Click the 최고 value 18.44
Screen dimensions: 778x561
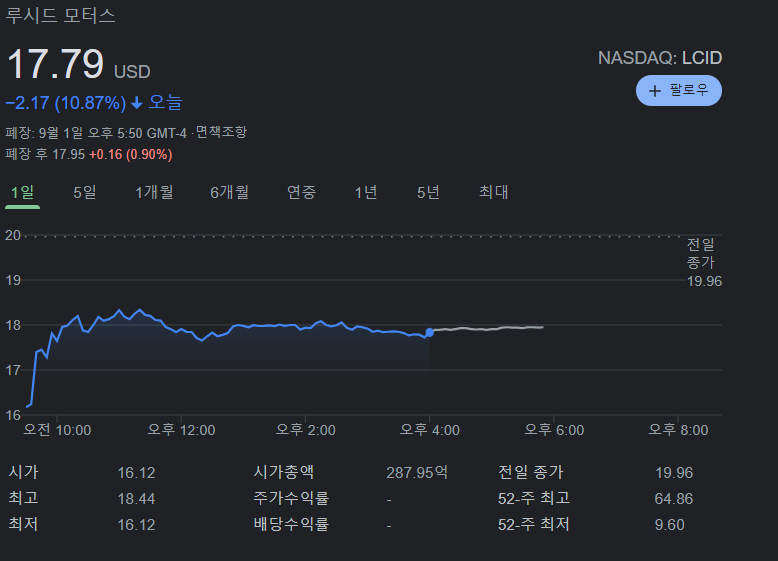(136, 499)
